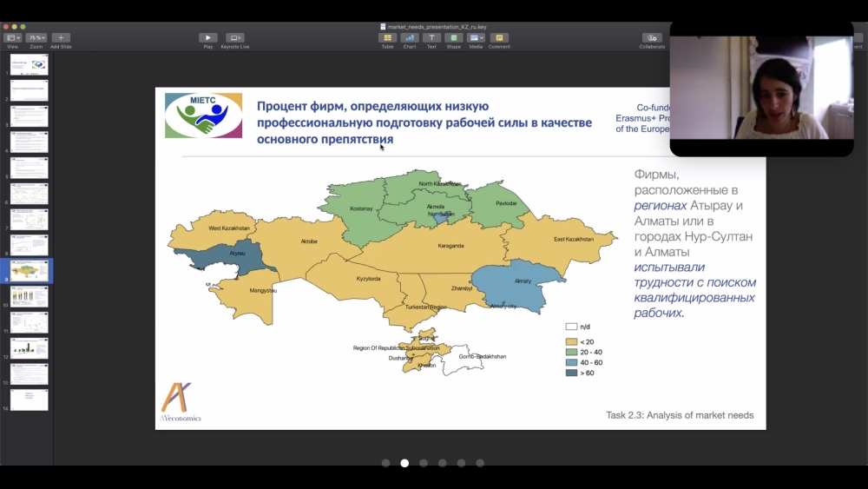The height and width of the screenshot is (489, 868).
Task: Add a Text box via toolbar
Action: [x=431, y=37]
